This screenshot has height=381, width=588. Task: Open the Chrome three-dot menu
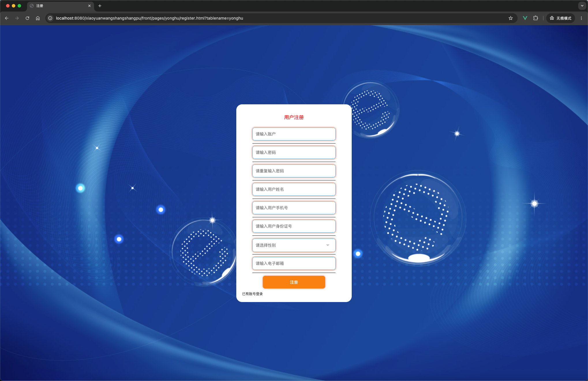[581, 18]
